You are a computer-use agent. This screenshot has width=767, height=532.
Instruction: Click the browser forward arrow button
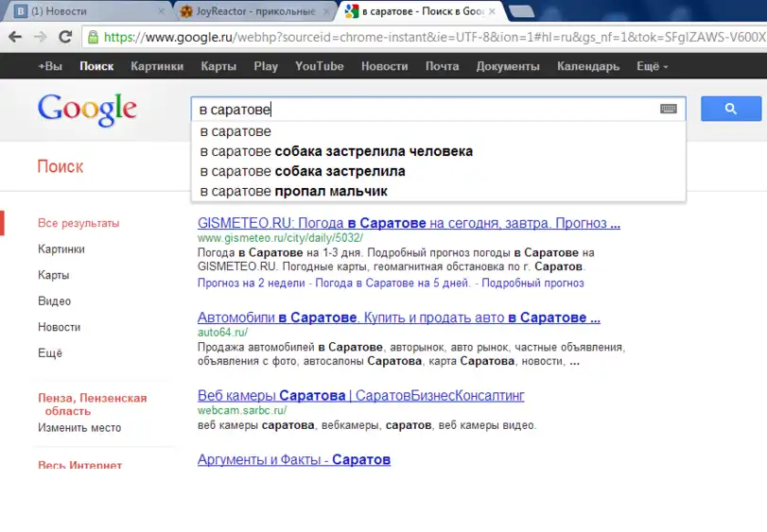[41, 37]
